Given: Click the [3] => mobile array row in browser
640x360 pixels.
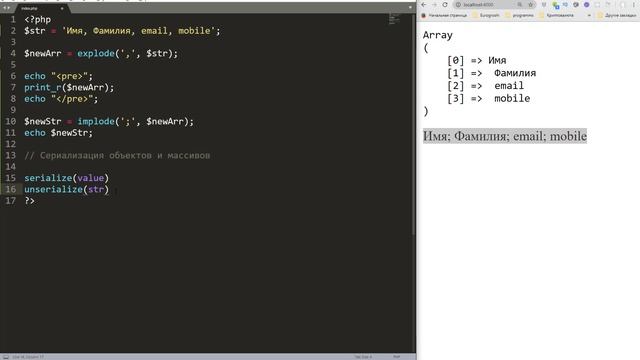Looking at the screenshot, I should 489,98.
